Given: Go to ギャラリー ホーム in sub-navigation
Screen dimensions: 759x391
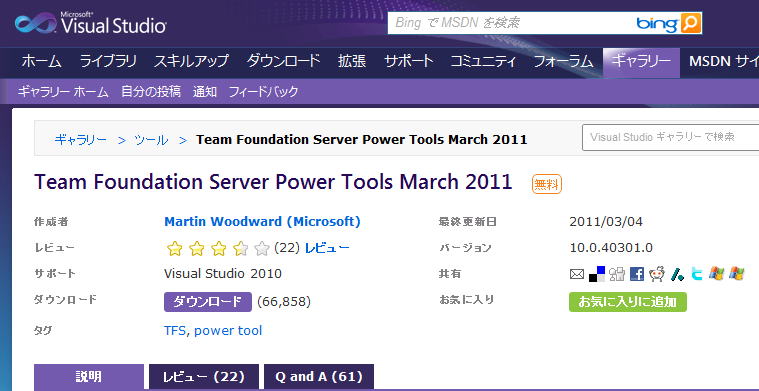Looking at the screenshot, I should pos(63,91).
